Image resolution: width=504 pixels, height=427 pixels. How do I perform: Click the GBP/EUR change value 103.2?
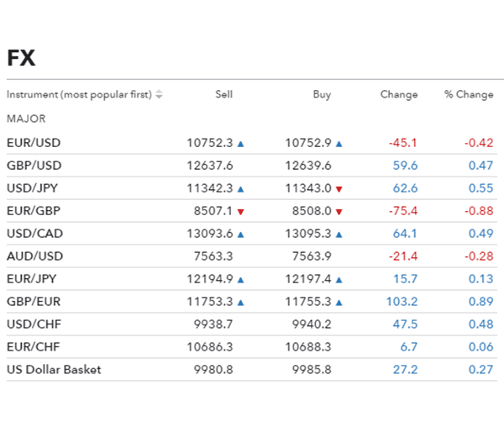click(x=402, y=303)
